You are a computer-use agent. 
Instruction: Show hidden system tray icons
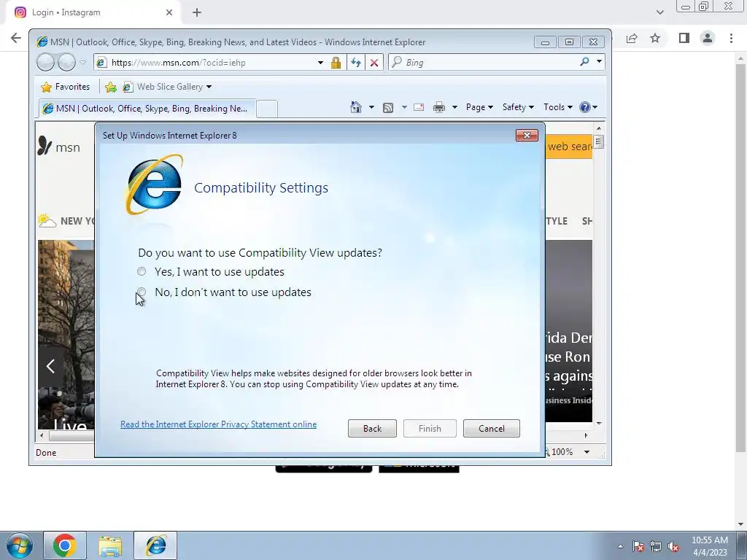pyautogui.click(x=620, y=546)
